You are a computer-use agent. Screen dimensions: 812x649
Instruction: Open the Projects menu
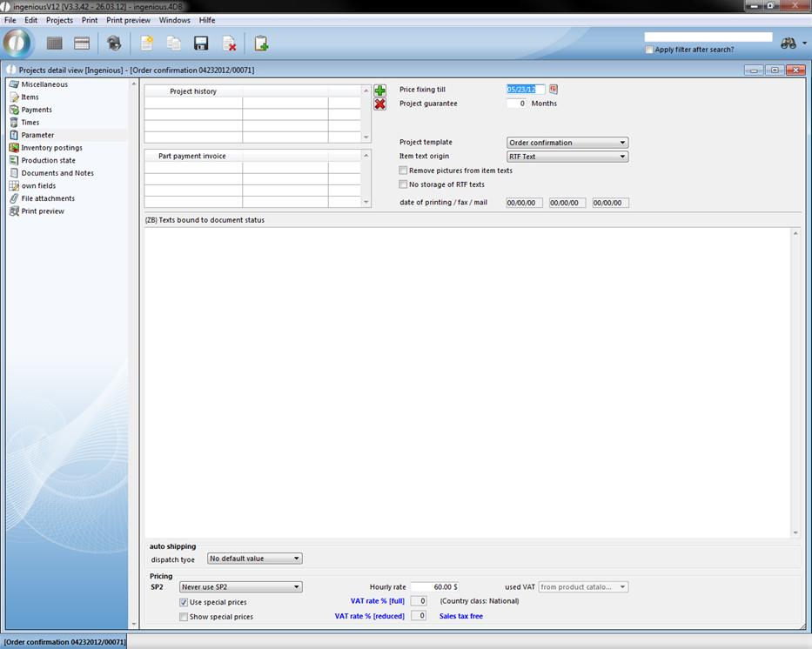(59, 20)
